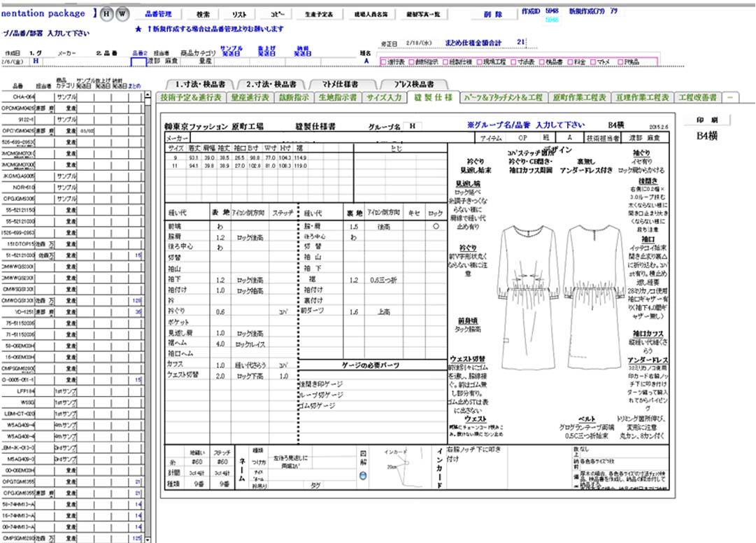756x543 pixels.
Task: Switch to パーツ&アタッチメント&工程 tab
Action: pos(504,97)
